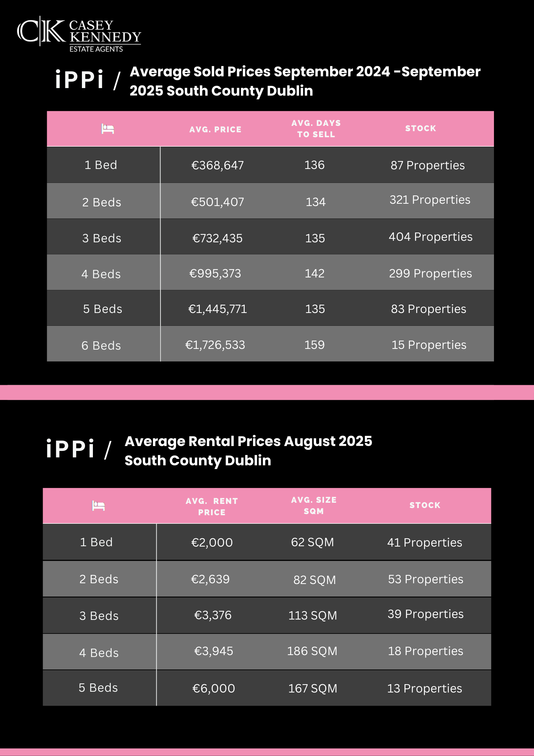This screenshot has width=534, height=756.
Task: Click the Casey Kennedy Estate Agents logo
Action: [79, 34]
